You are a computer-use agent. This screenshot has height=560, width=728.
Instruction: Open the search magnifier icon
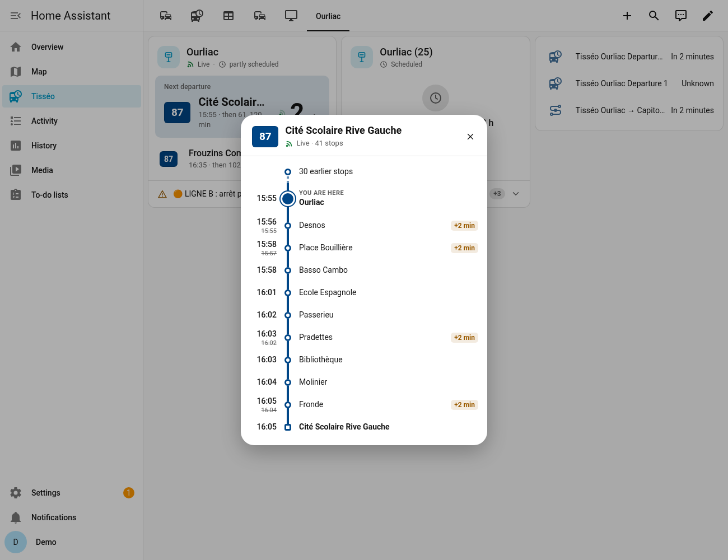[x=654, y=16]
